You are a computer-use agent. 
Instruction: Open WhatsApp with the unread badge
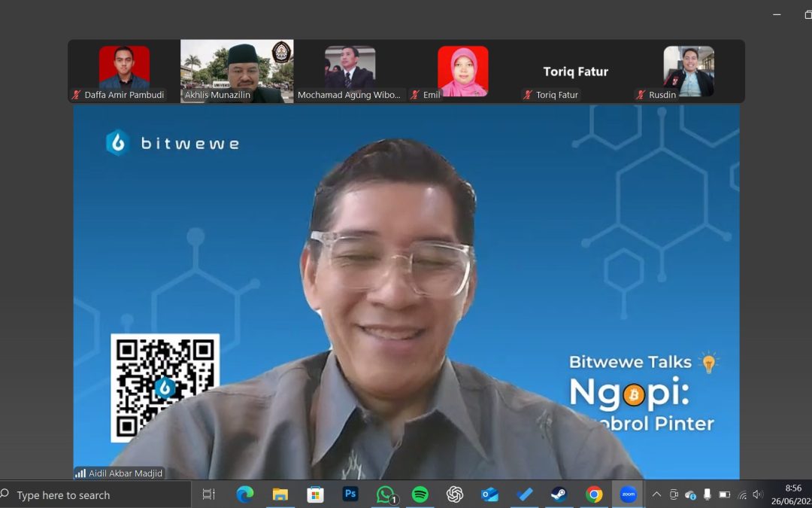[386, 495]
